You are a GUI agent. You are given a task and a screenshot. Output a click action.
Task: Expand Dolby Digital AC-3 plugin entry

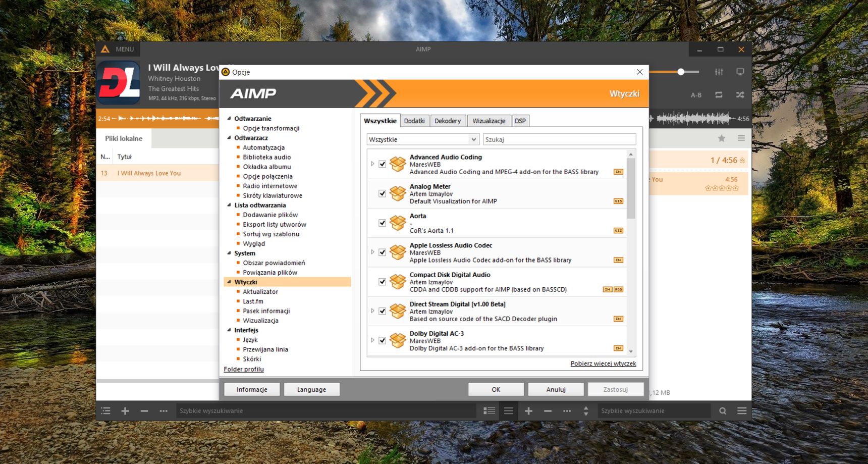[x=372, y=340]
